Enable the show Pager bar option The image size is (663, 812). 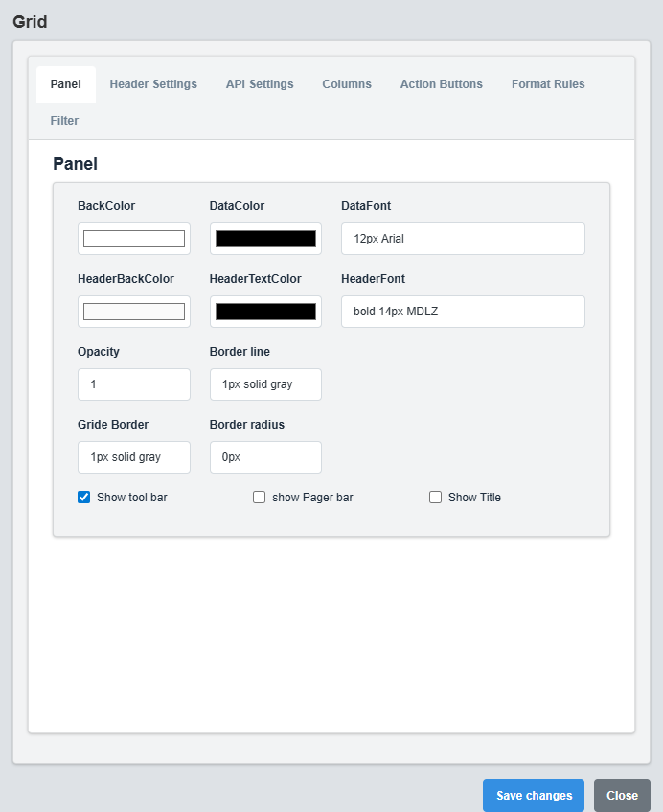[x=259, y=497]
